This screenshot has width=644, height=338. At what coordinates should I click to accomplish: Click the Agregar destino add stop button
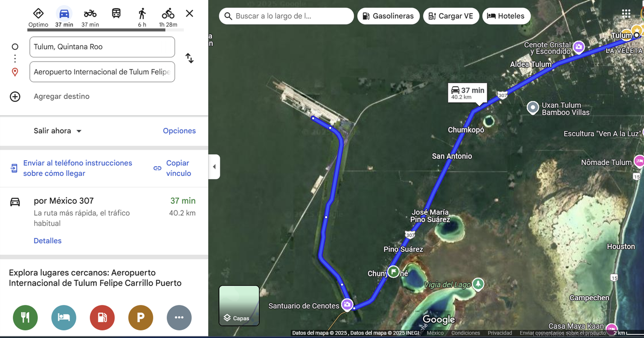click(61, 96)
